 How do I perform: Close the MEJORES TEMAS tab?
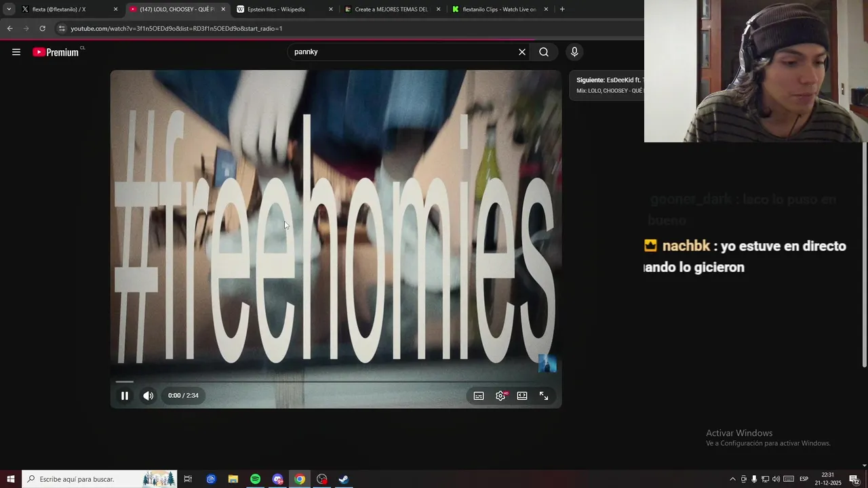[438, 9]
